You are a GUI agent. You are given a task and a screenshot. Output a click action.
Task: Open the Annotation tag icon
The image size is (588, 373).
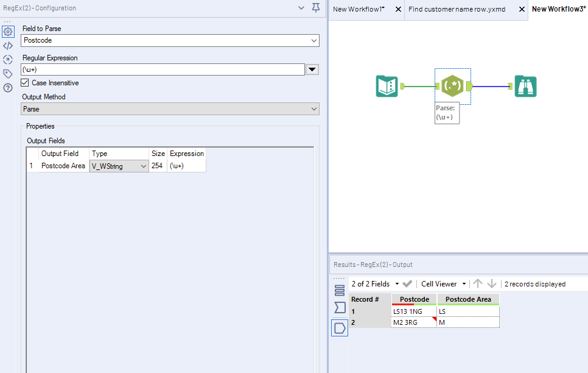[x=8, y=74]
